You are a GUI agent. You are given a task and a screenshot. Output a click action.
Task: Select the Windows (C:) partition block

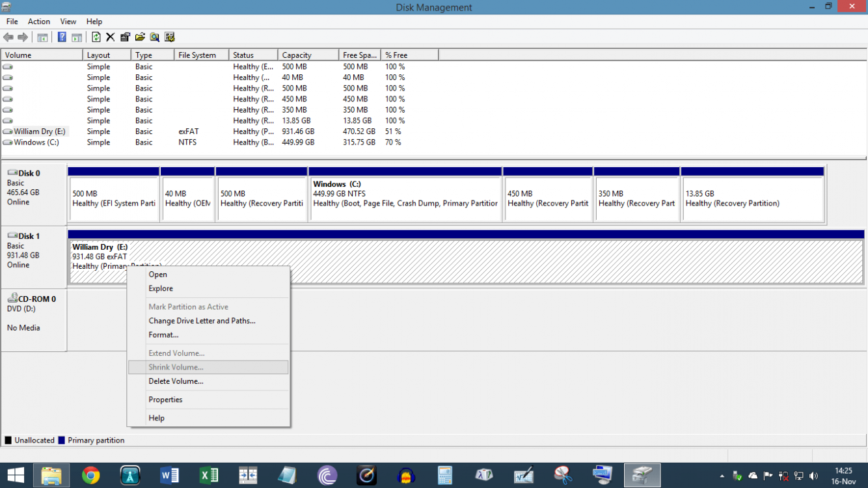click(405, 194)
